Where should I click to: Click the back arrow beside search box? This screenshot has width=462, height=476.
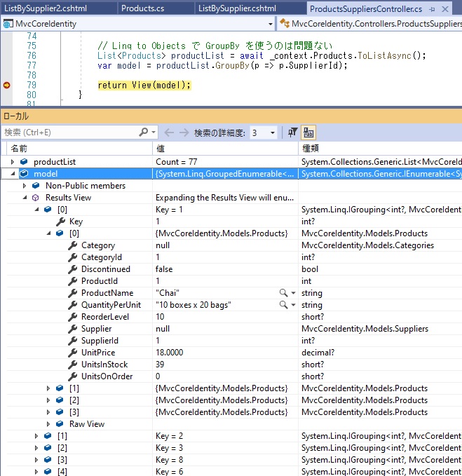tap(169, 132)
